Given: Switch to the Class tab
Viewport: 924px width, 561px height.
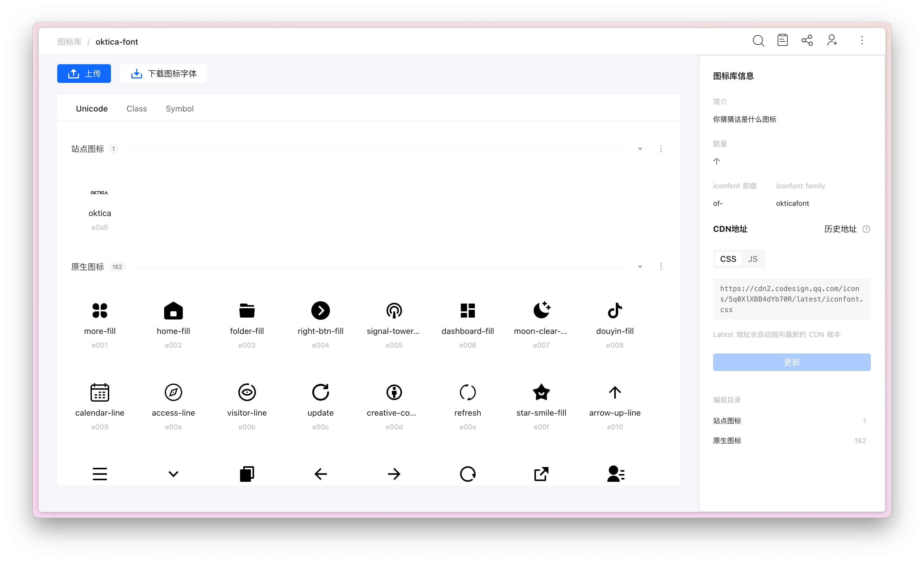Looking at the screenshot, I should coord(136,109).
